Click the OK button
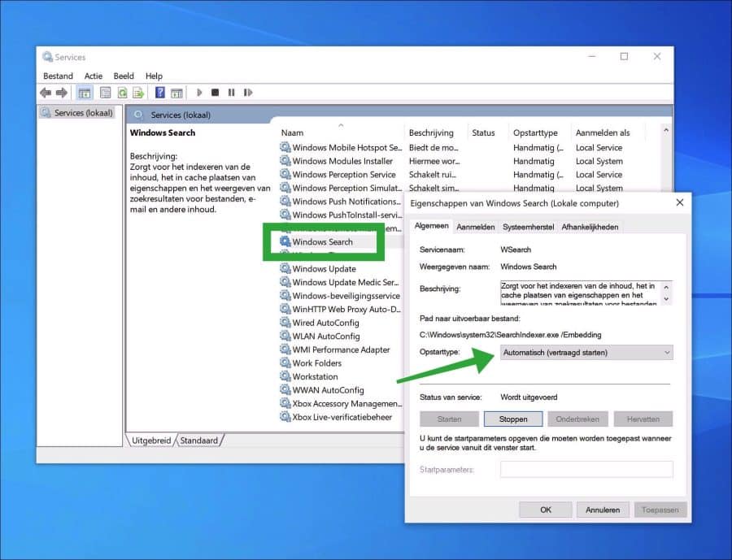Viewport: 732px width, 560px height. click(545, 510)
